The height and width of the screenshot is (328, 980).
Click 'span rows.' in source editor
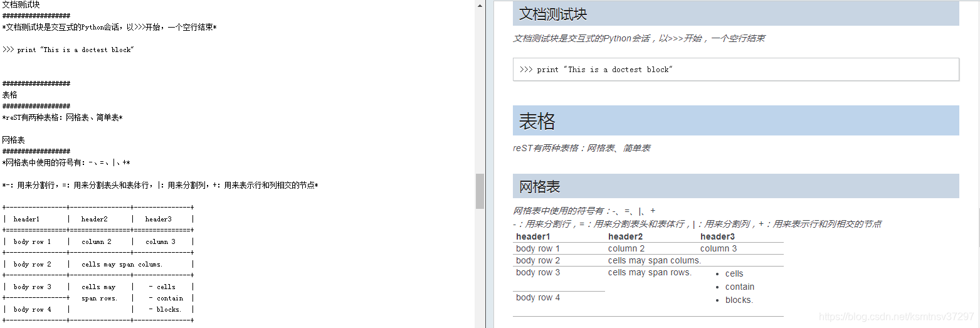(x=99, y=298)
